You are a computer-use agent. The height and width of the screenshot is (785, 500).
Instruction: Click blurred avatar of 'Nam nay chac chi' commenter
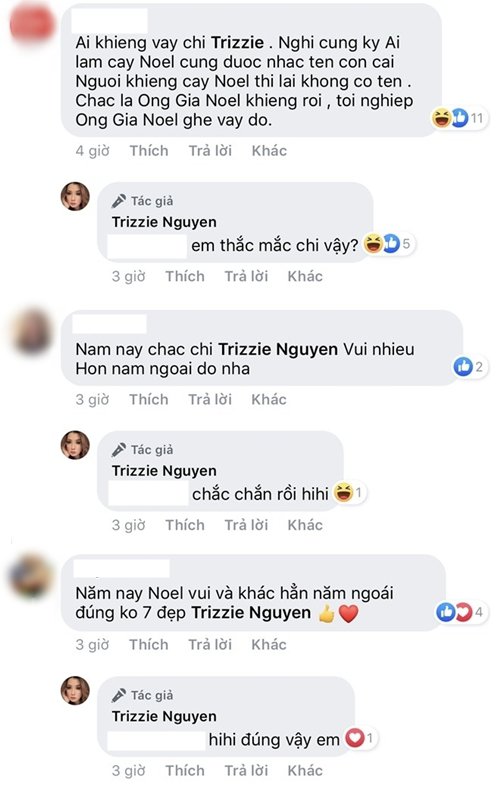(x=32, y=331)
